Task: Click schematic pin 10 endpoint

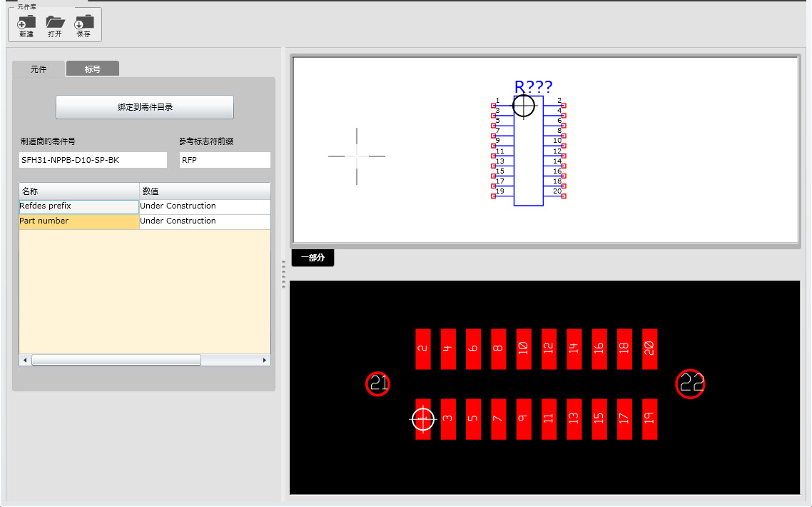Action: tap(564, 146)
